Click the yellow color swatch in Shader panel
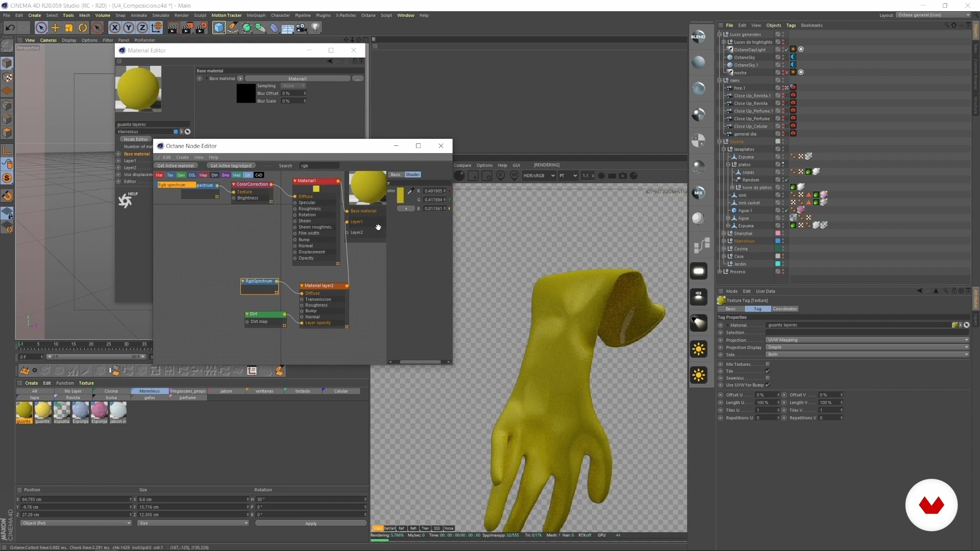The width and height of the screenshot is (980, 551). (400, 194)
